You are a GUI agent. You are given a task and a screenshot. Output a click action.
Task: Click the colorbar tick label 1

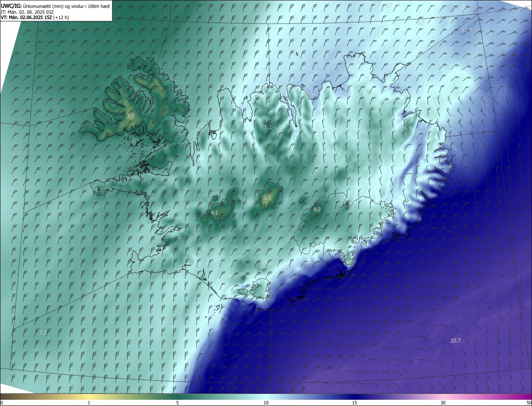point(89,403)
